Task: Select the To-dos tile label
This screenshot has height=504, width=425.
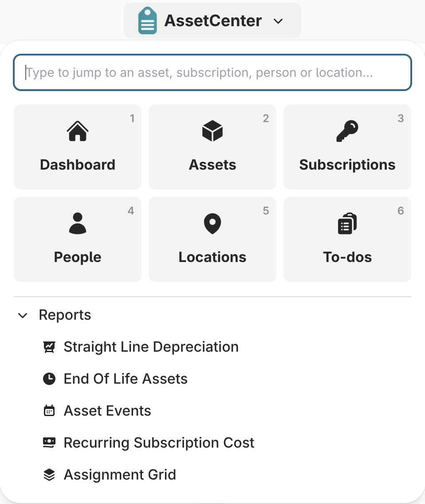Action: pyautogui.click(x=347, y=257)
